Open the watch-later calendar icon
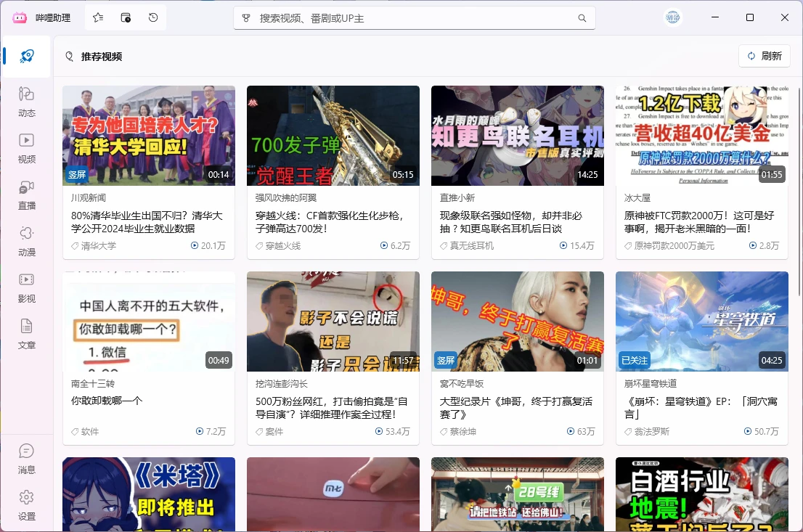Viewport: 803px width, 532px height. tap(126, 18)
